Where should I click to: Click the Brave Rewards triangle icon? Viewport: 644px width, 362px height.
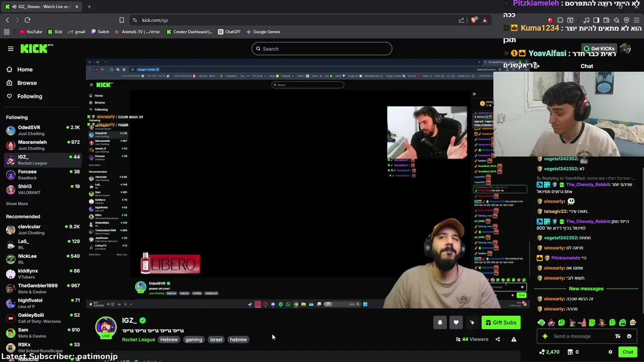[x=485, y=20]
